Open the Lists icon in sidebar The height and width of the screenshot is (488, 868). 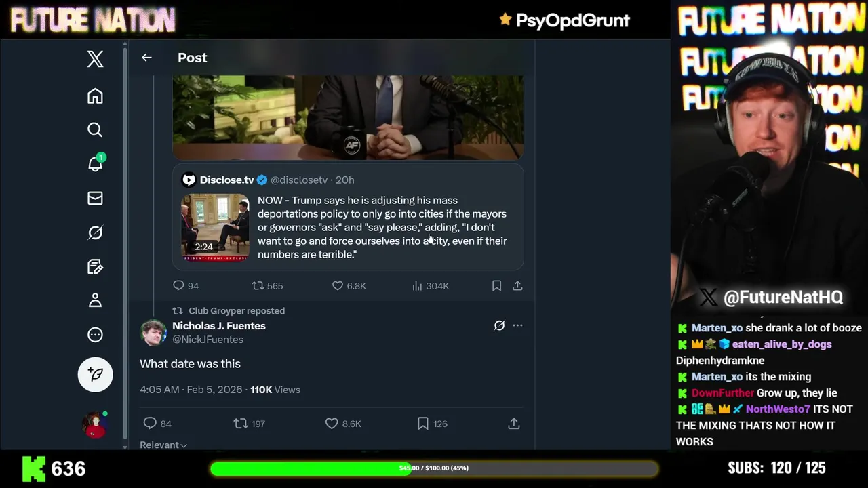tap(95, 266)
